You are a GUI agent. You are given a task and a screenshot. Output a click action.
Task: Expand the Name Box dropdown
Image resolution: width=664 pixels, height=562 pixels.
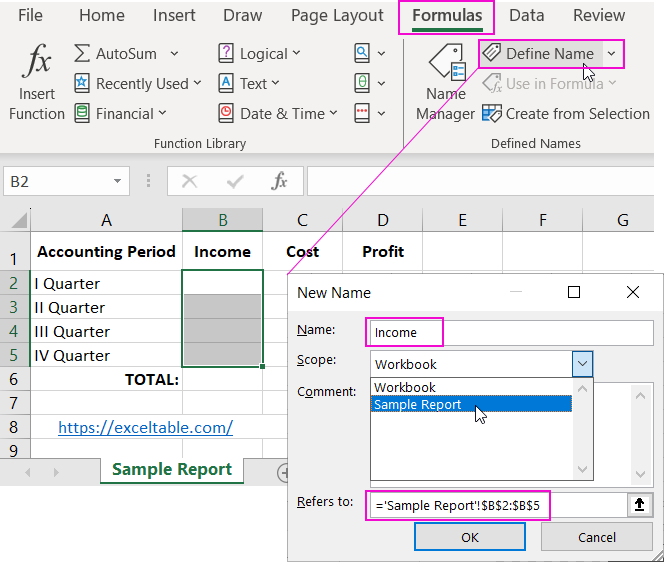click(x=117, y=181)
